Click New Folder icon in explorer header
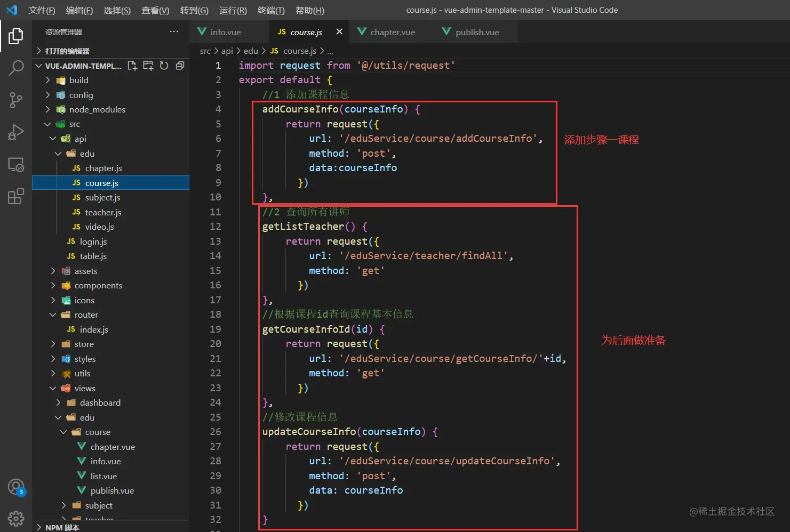The height and width of the screenshot is (532, 790). [148, 66]
